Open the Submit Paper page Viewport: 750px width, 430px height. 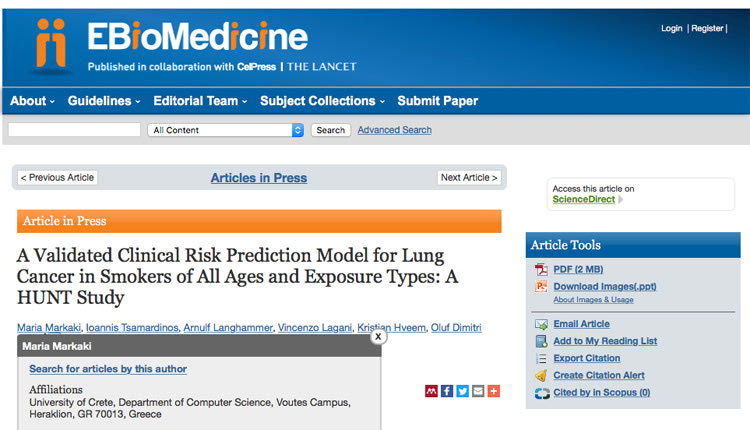[438, 101]
